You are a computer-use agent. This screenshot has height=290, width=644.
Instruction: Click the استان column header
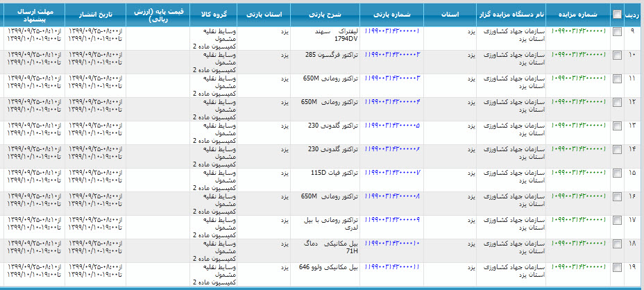point(450,14)
